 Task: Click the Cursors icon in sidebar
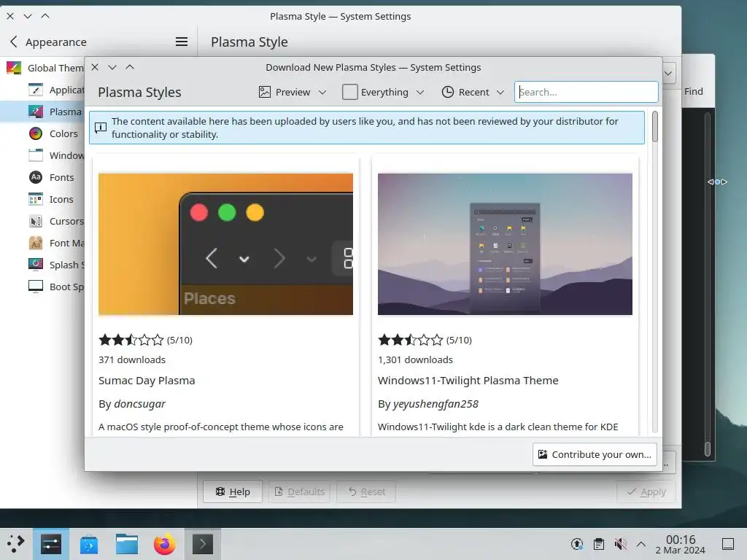coord(36,221)
